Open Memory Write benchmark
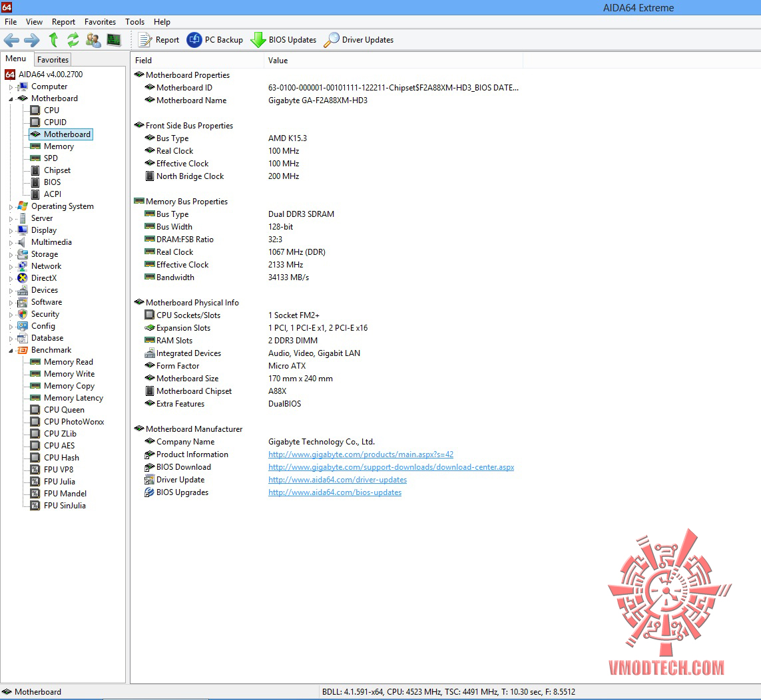 tap(69, 374)
